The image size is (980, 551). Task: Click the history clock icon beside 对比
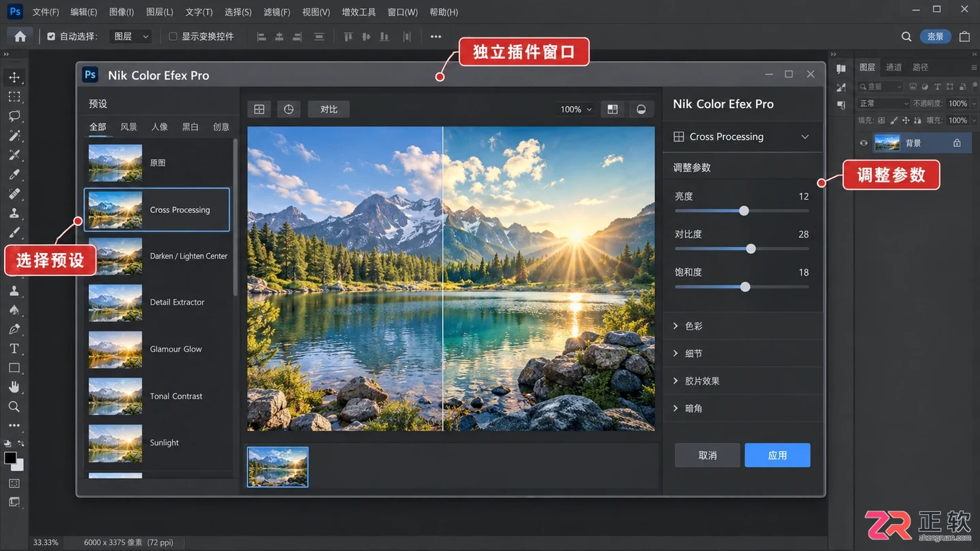289,109
